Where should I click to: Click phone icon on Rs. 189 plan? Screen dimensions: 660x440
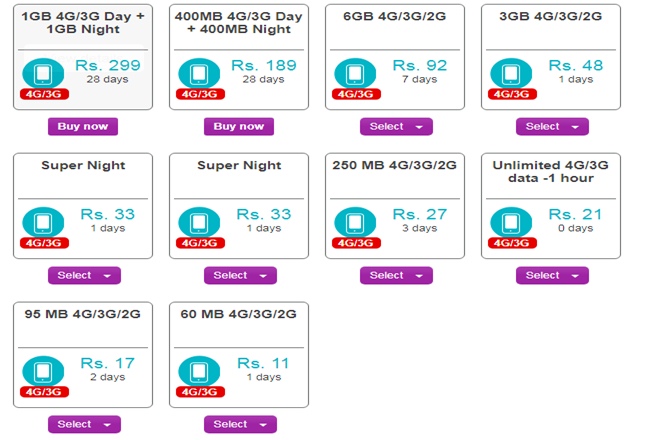[199, 73]
